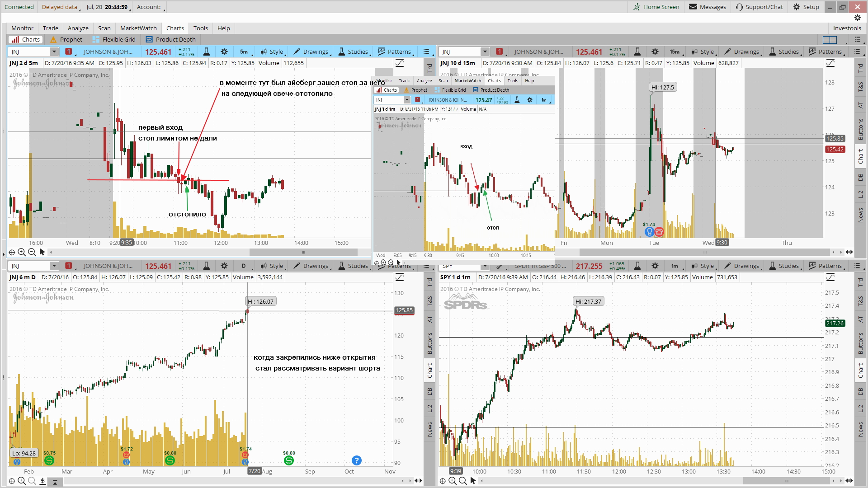Toggle the T&S side panel of the JNJ 15m chart
The height and width of the screenshot is (488, 868).
(860, 87)
